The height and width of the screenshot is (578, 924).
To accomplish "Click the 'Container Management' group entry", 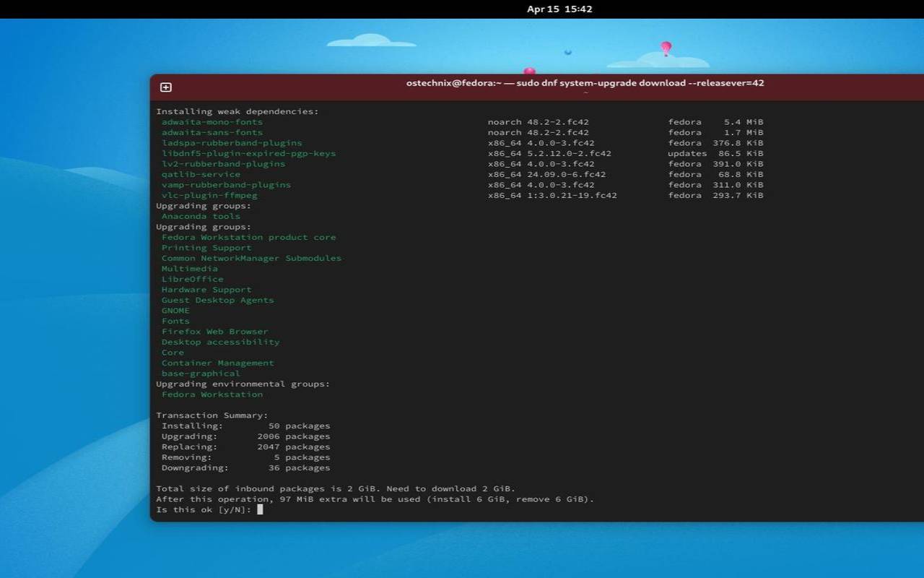I will coord(217,363).
